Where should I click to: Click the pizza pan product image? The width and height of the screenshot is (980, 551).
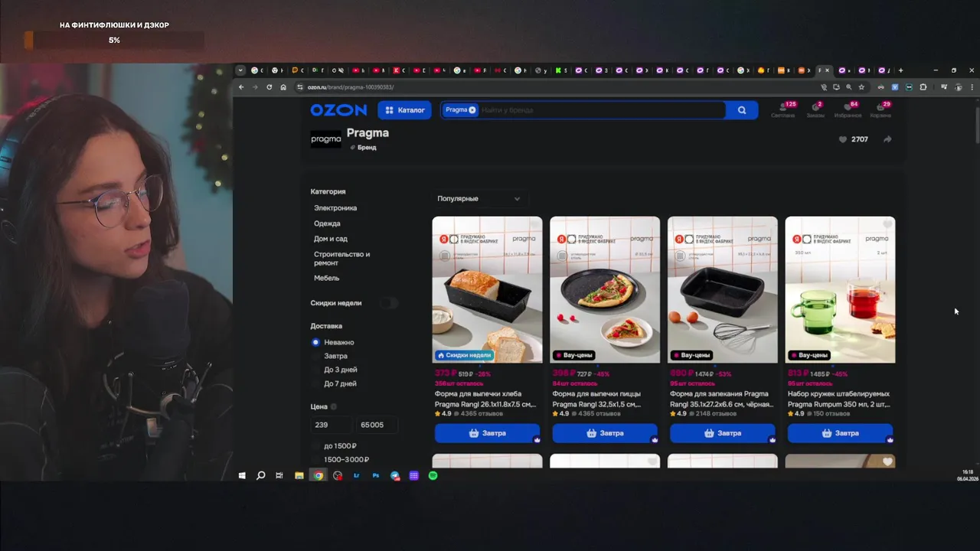pos(605,289)
